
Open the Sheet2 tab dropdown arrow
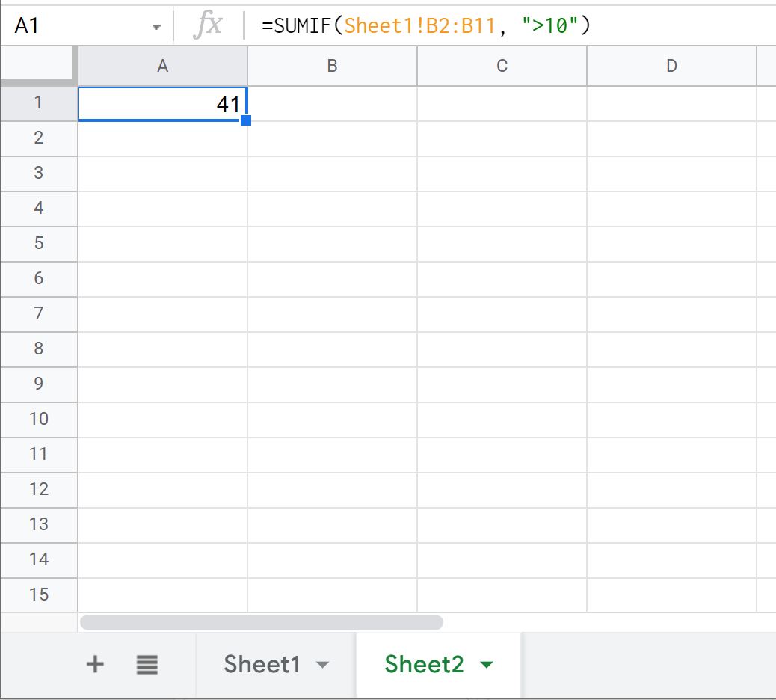pyautogui.click(x=487, y=665)
